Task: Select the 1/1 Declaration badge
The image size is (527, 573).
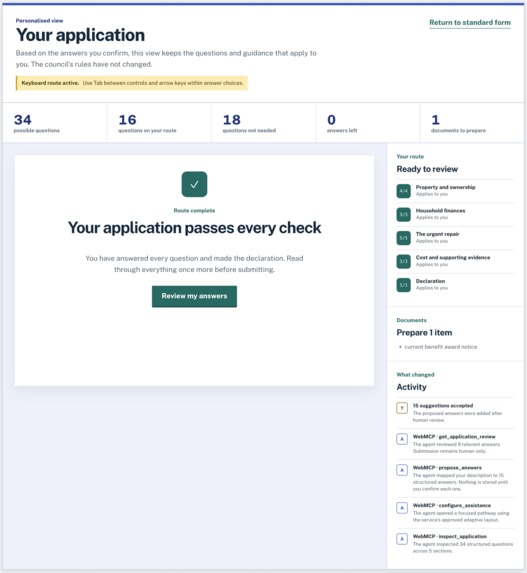Action: pos(403,285)
